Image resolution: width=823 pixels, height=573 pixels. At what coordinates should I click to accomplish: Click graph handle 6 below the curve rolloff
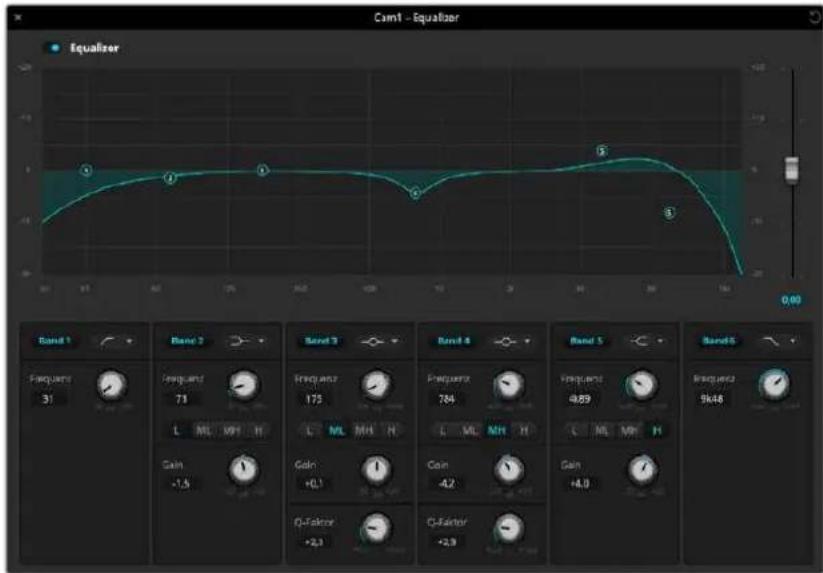669,213
